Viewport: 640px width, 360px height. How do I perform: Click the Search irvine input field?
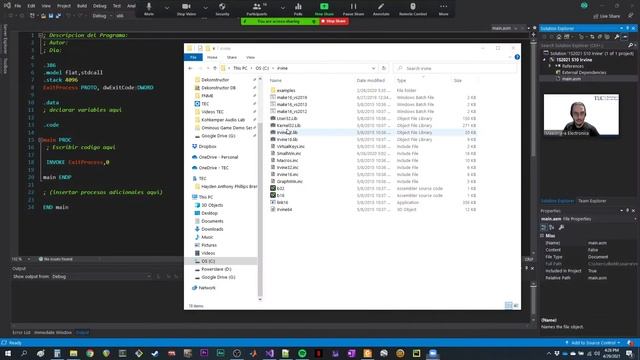[455, 68]
